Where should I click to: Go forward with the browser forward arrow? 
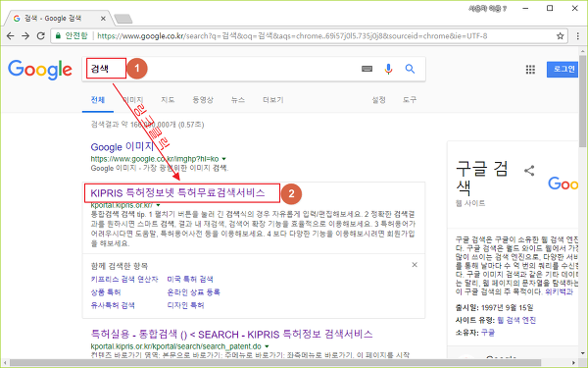25,35
